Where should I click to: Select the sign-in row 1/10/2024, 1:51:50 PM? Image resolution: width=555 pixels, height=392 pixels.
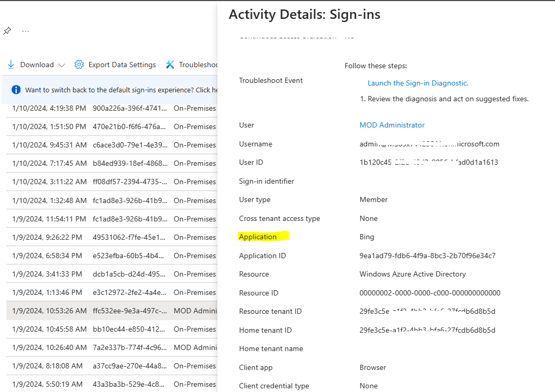(x=111, y=126)
